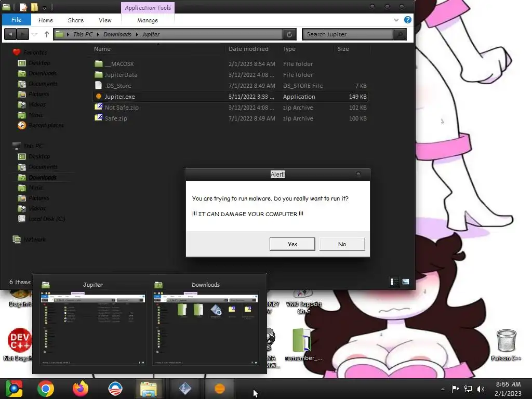This screenshot has height=399, width=532.
Task: Open the recent locations dropdown arrow
Action: click(34, 34)
